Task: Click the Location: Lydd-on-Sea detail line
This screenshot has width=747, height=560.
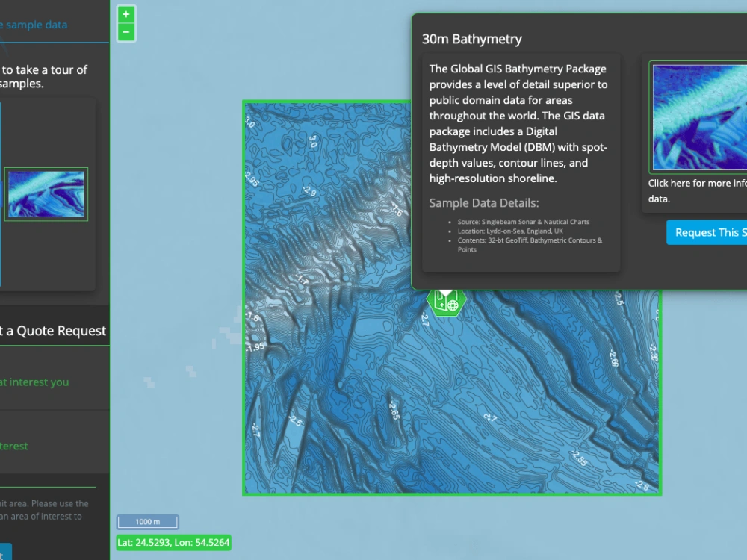Action: [510, 231]
